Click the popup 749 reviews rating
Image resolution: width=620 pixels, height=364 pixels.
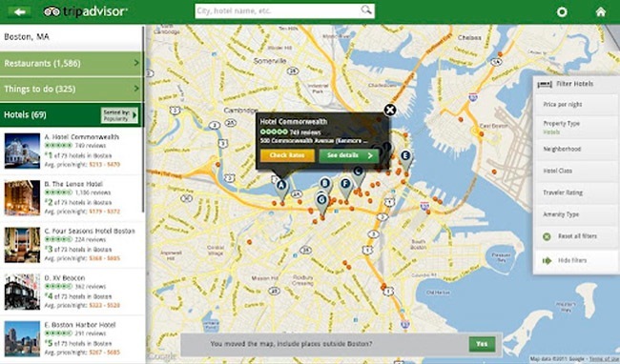tap(291, 132)
